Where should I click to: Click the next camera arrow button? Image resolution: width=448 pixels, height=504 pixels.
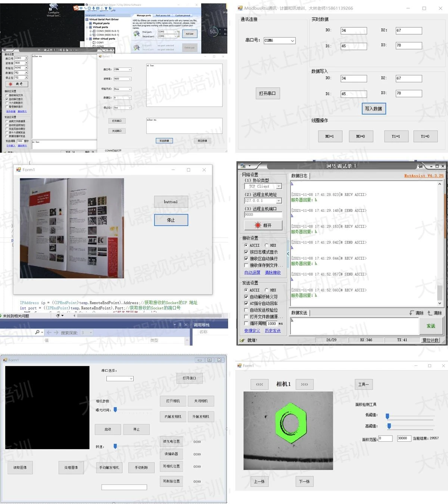pyautogui.click(x=304, y=384)
